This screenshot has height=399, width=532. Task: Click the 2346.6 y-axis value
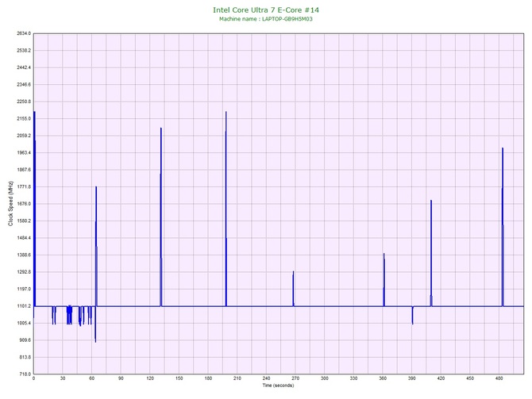(24, 85)
